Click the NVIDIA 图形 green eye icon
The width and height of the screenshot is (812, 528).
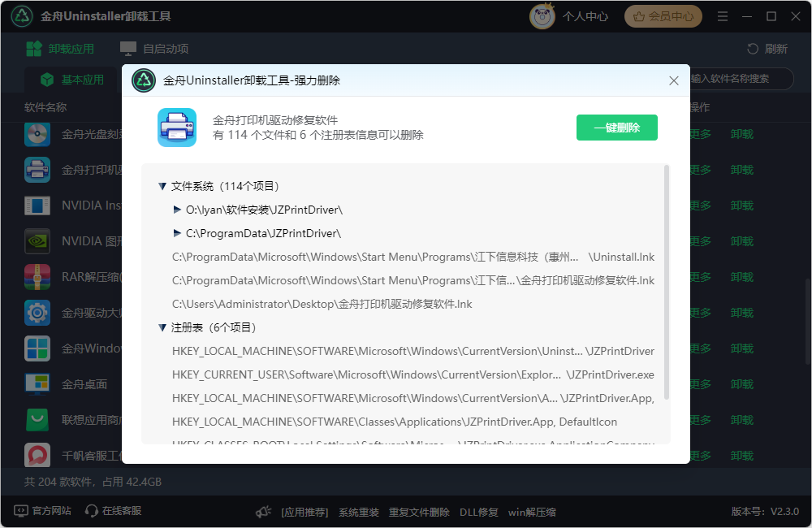click(x=37, y=241)
